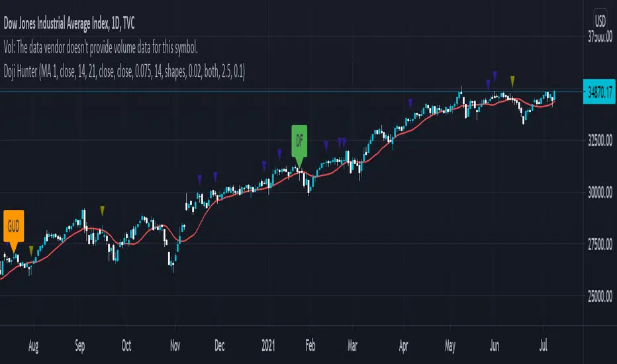Viewport: 617px width, 364px height.
Task: Click the olive triangle marker above mid-June candles
Action: (x=512, y=81)
